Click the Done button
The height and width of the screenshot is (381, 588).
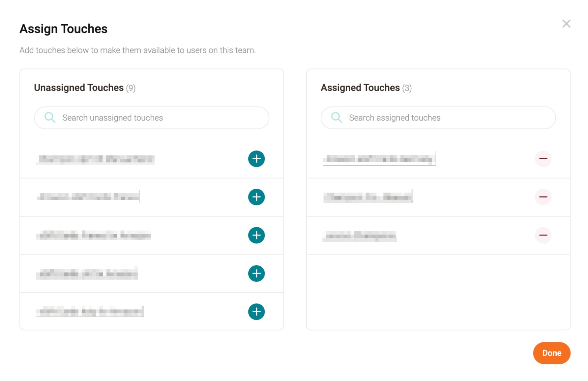(551, 353)
